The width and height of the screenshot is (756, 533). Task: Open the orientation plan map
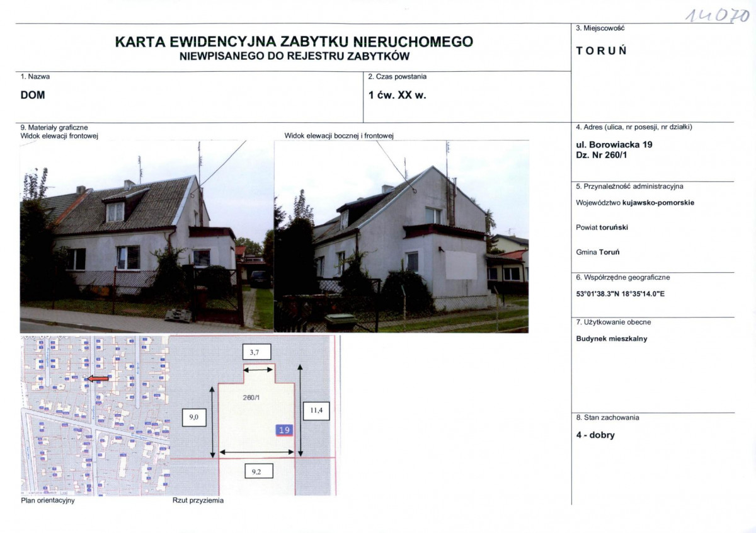[x=95, y=415]
